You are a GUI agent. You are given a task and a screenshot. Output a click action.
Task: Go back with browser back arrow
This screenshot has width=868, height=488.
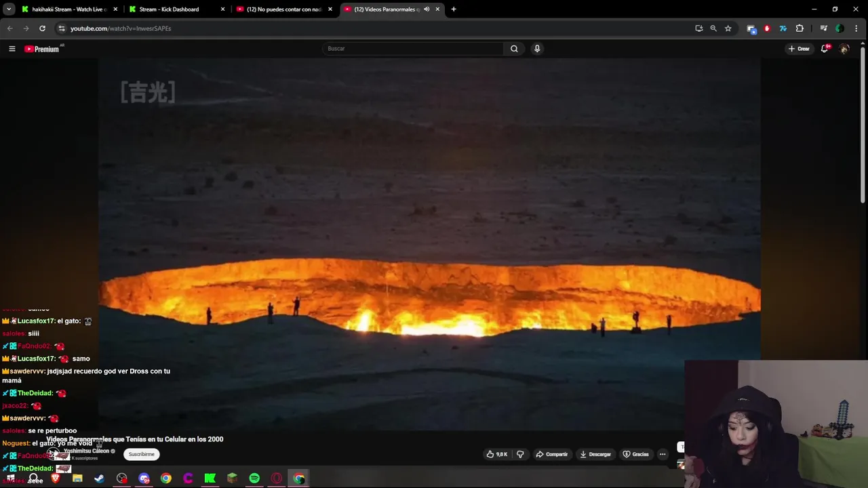click(9, 28)
